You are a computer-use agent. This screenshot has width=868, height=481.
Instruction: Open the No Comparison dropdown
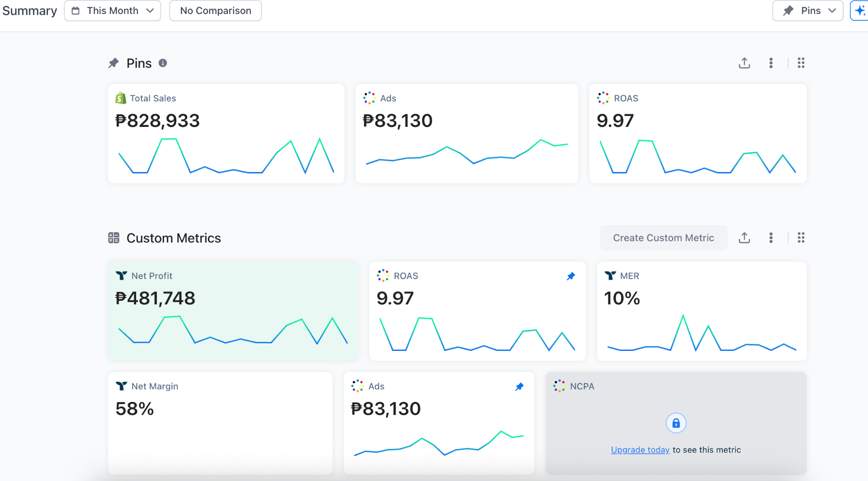(215, 10)
